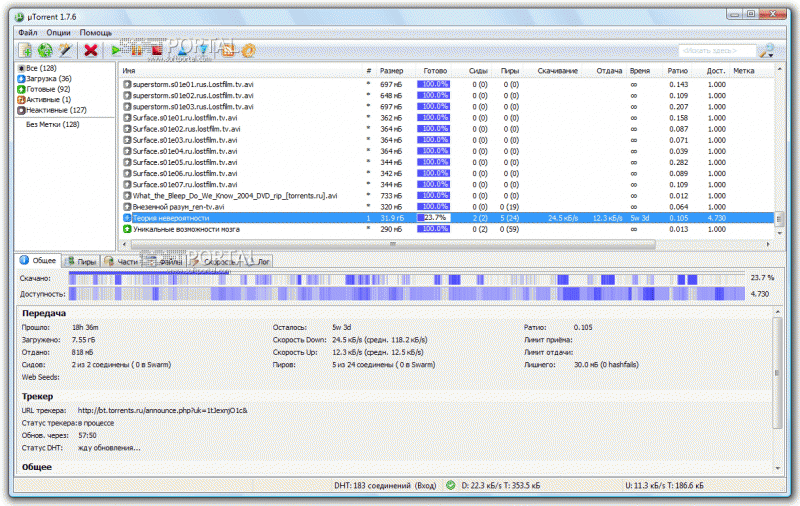This screenshot has width=800, height=506.
Task: Click the red Stop torrent icon
Action: tap(156, 50)
